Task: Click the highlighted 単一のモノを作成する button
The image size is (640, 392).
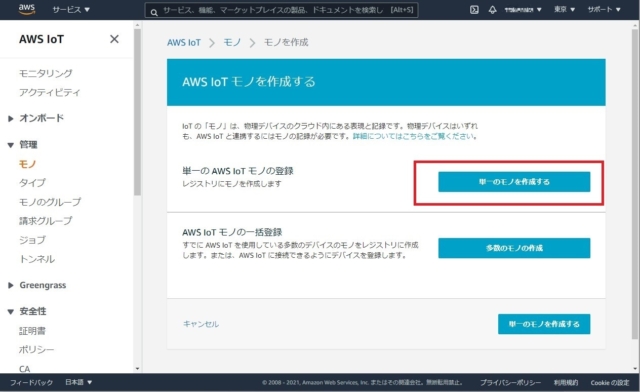Action: (514, 182)
